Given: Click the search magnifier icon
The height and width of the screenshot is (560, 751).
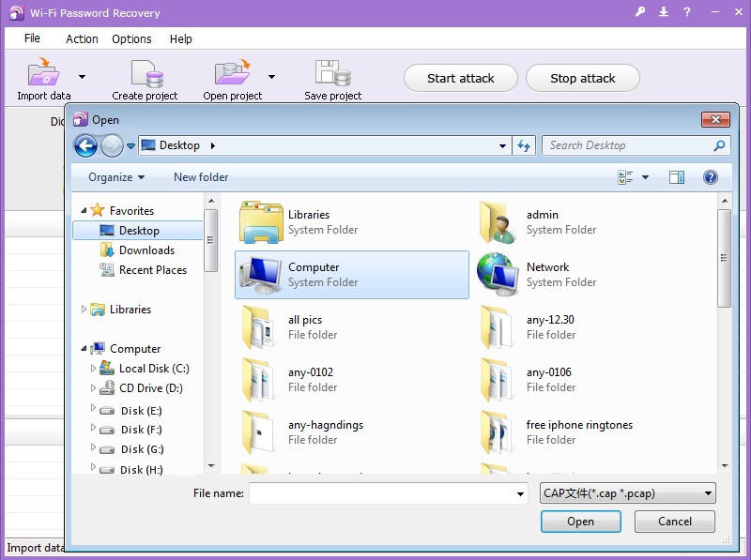Looking at the screenshot, I should (x=719, y=145).
